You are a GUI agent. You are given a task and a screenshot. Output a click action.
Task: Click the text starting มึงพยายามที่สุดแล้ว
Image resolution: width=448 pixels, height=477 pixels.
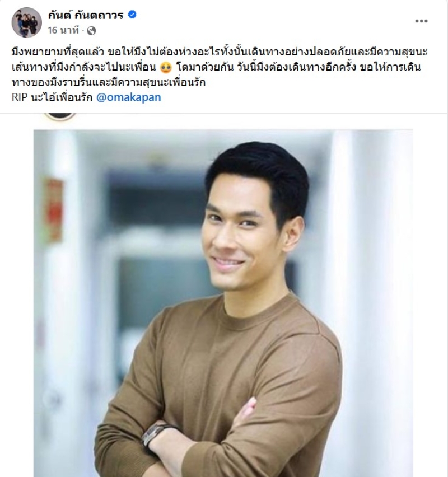tap(220, 52)
